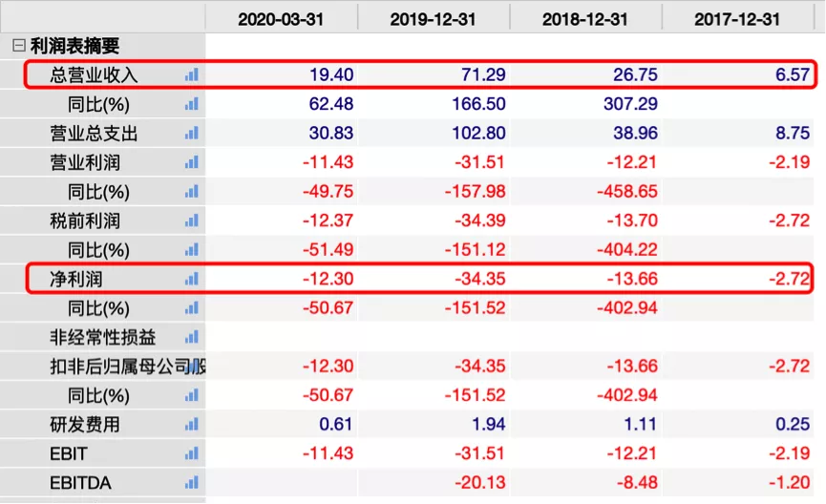The image size is (826, 504).
Task: Collapse the 利润表摘要 section
Action: pyautogui.click(x=18, y=46)
